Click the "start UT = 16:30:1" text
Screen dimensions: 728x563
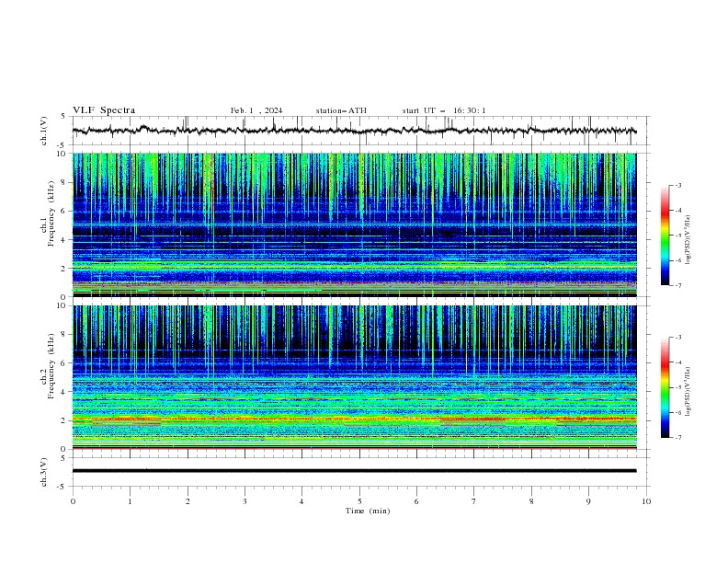(444, 110)
